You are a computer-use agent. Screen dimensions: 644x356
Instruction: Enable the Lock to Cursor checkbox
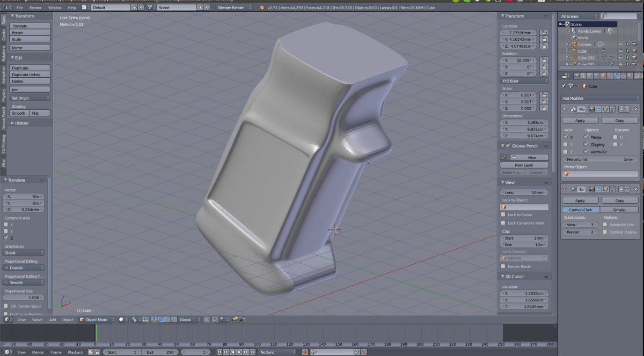pyautogui.click(x=503, y=214)
